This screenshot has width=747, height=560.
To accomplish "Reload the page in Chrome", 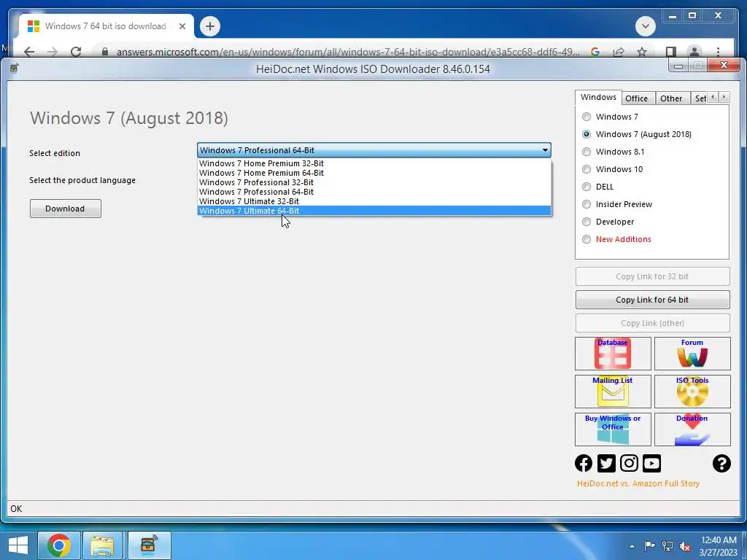I will click(76, 52).
